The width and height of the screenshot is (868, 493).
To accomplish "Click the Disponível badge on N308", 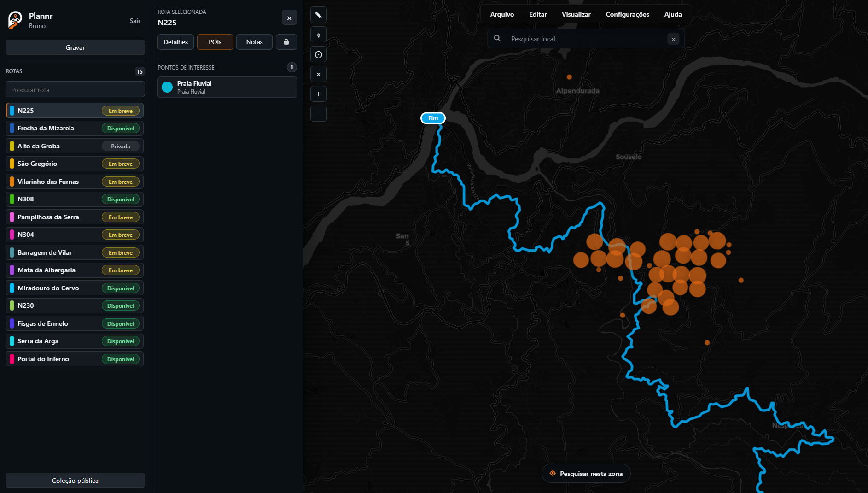I will [x=121, y=200].
